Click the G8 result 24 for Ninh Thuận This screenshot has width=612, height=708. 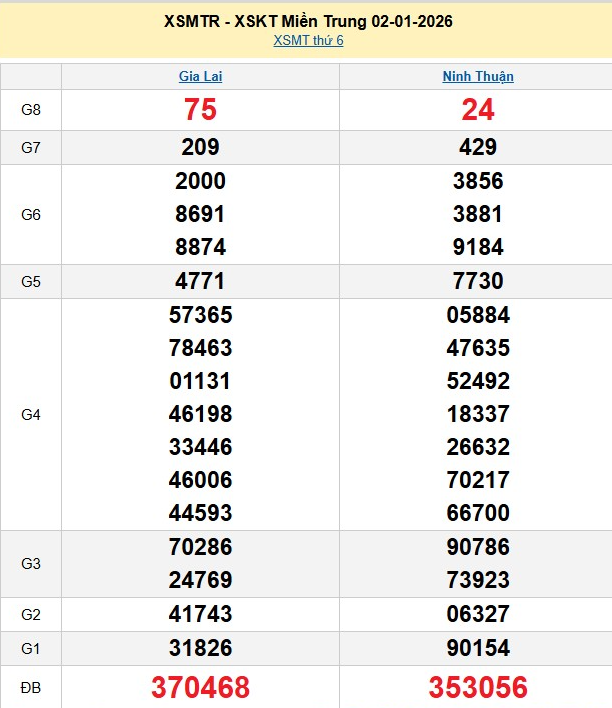478,111
